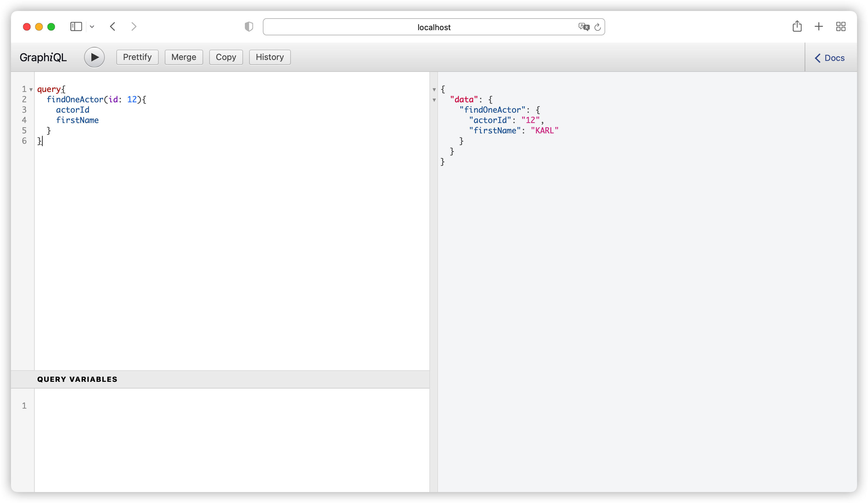Image resolution: width=868 pixels, height=503 pixels.
Task: Open the History panel
Action: tap(269, 57)
